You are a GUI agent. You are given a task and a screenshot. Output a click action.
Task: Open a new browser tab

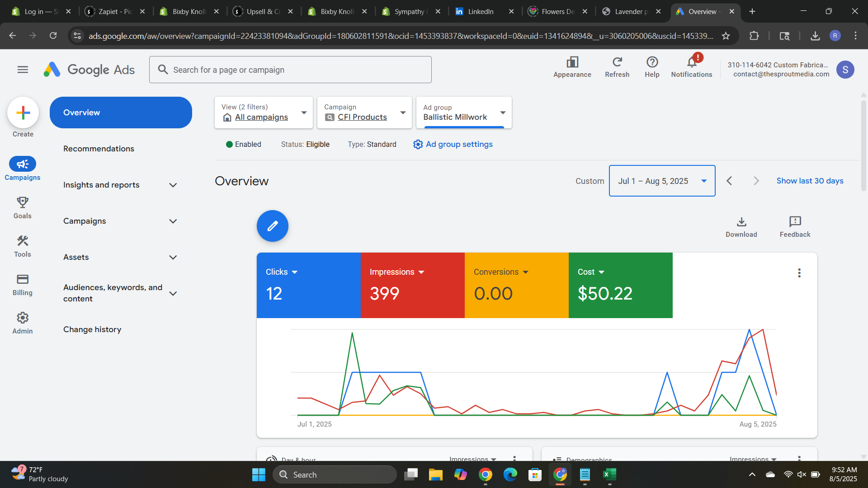752,11
